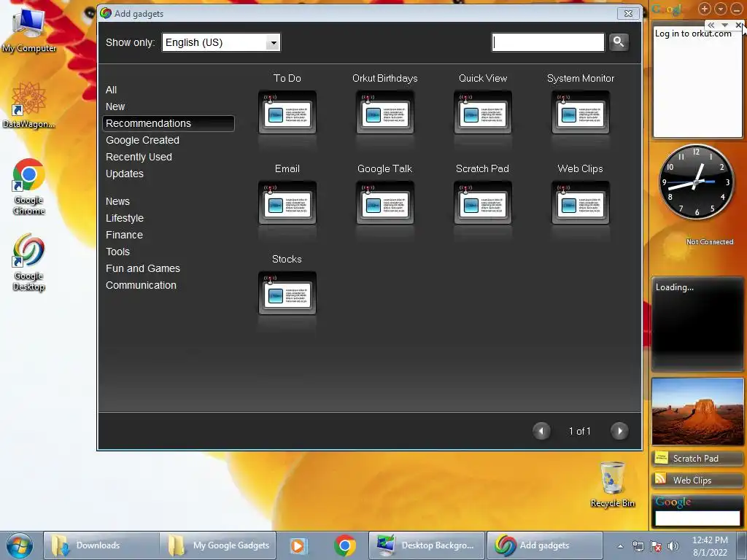Viewport: 747px width, 560px height.
Task: Click the Windows Start orb
Action: [20, 545]
